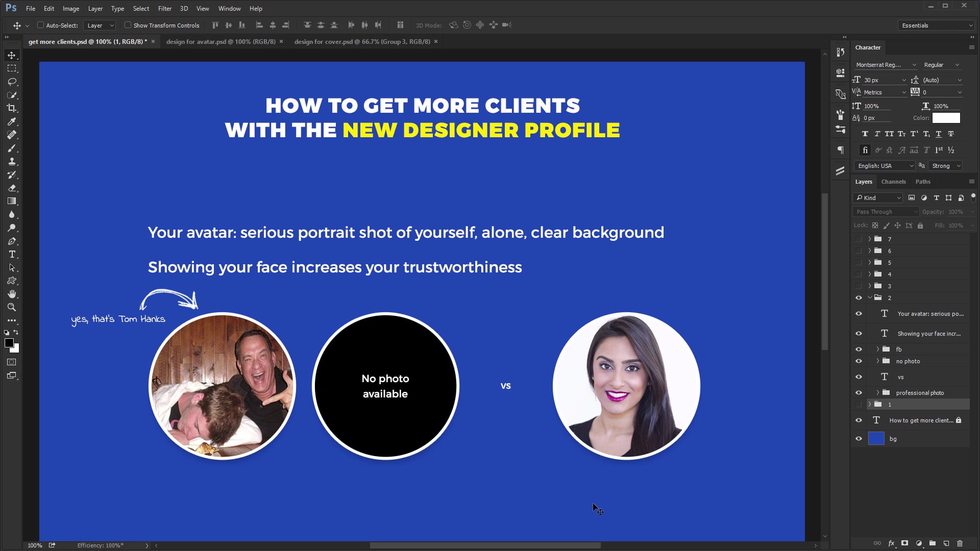Open the Filter menu
980x551 pixels.
pyautogui.click(x=164, y=9)
